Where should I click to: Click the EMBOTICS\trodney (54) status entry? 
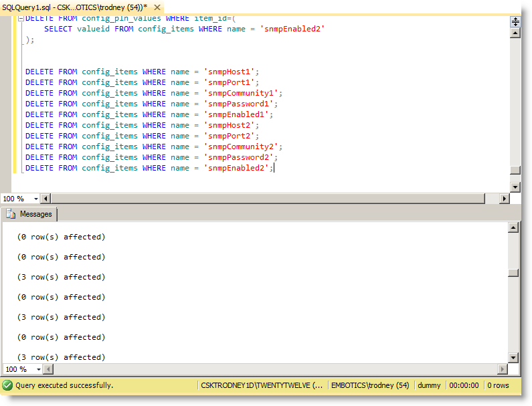point(370,385)
